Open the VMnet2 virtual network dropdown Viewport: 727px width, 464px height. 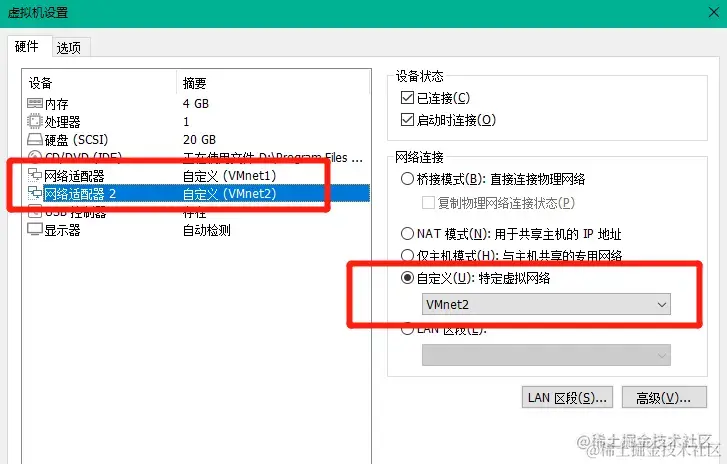(546, 304)
